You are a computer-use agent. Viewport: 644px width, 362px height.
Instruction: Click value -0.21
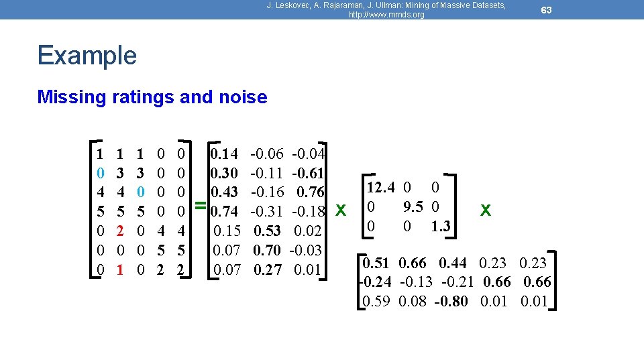[x=458, y=282]
